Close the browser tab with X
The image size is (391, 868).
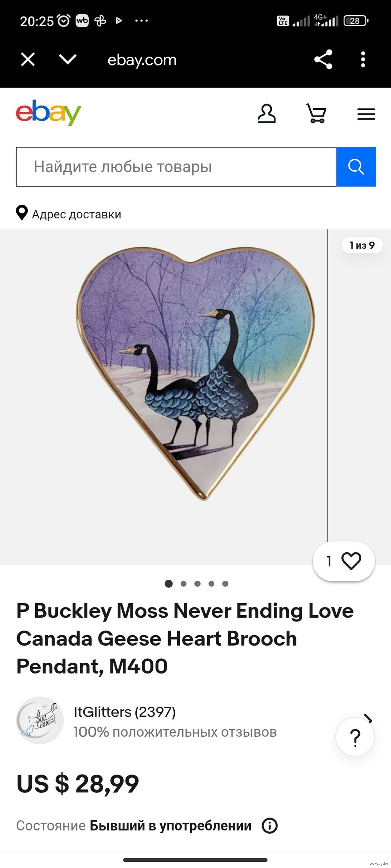pos(28,60)
